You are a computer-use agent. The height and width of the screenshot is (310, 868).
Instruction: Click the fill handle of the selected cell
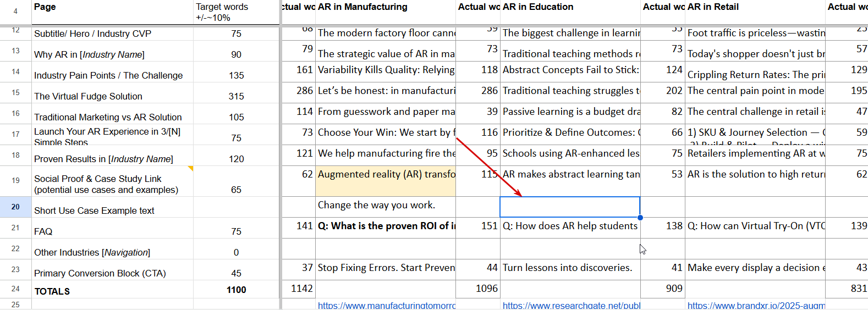tap(640, 218)
